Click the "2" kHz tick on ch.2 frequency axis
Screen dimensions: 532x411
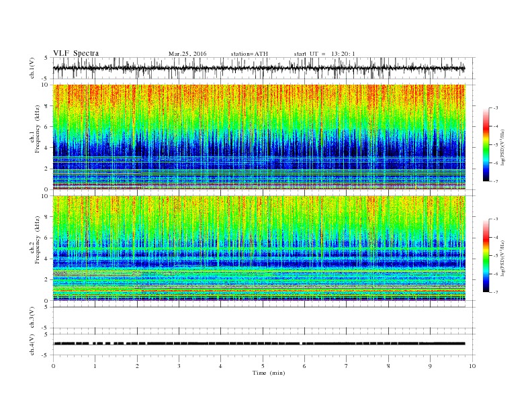[x=47, y=279]
